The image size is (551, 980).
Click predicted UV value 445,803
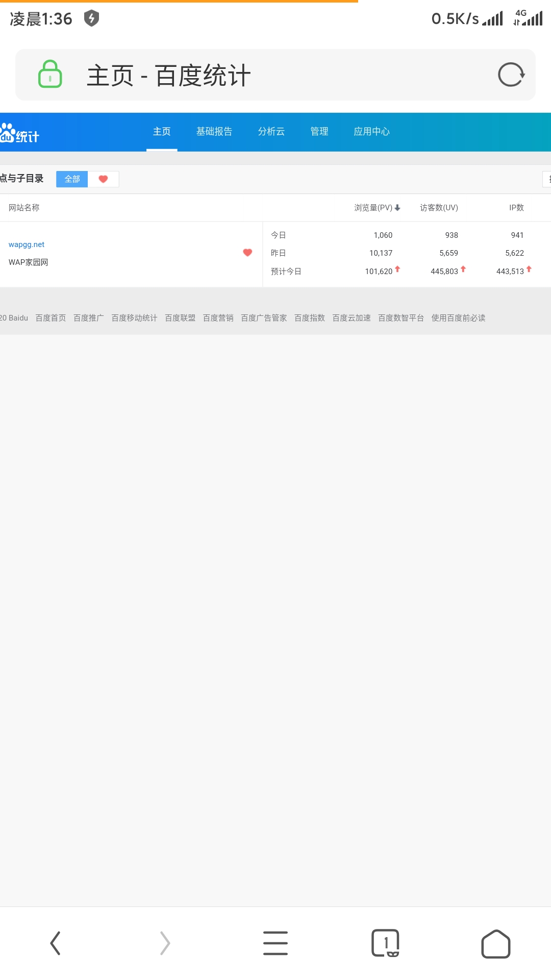tap(444, 272)
